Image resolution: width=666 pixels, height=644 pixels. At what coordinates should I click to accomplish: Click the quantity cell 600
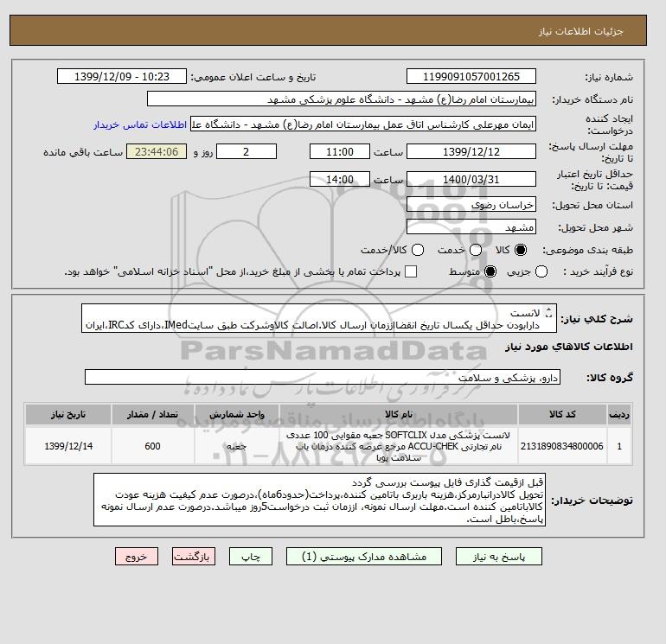pyautogui.click(x=153, y=446)
